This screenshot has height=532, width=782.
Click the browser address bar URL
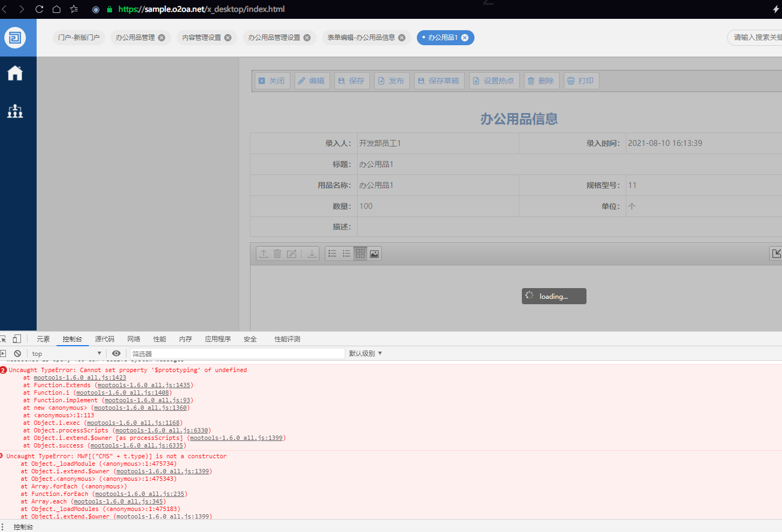tap(201, 9)
